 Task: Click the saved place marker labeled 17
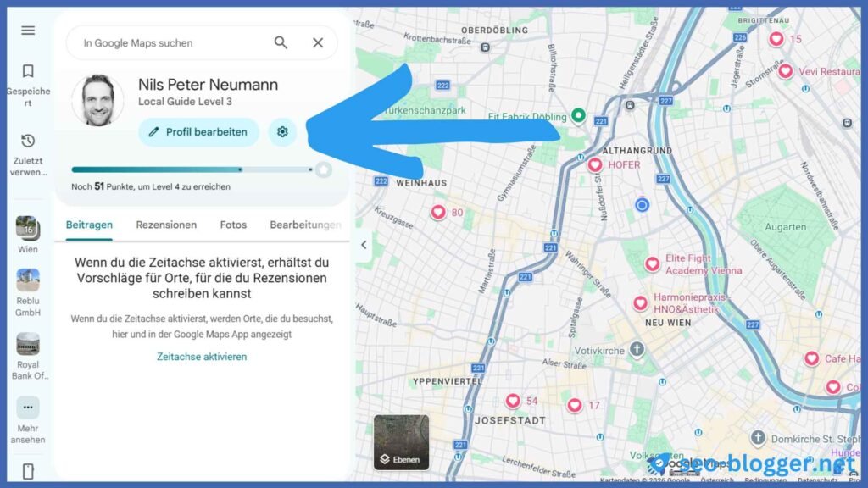pos(575,406)
